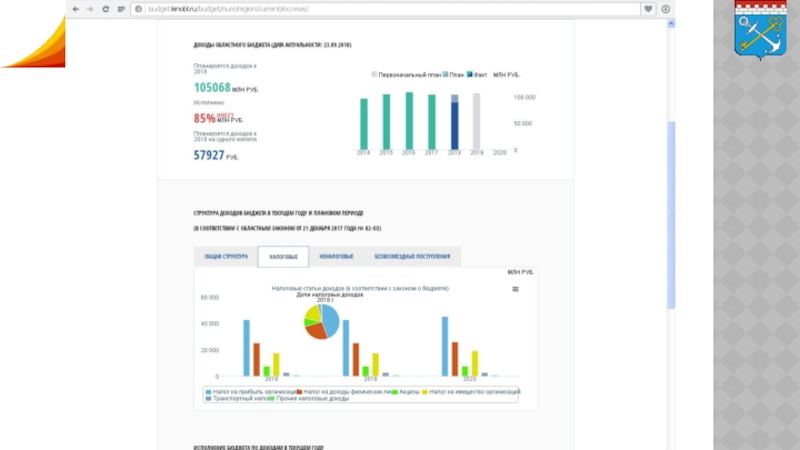800x450 pixels.
Task: Click the 2018 bar in top income chart
Action: pyautogui.click(x=455, y=122)
